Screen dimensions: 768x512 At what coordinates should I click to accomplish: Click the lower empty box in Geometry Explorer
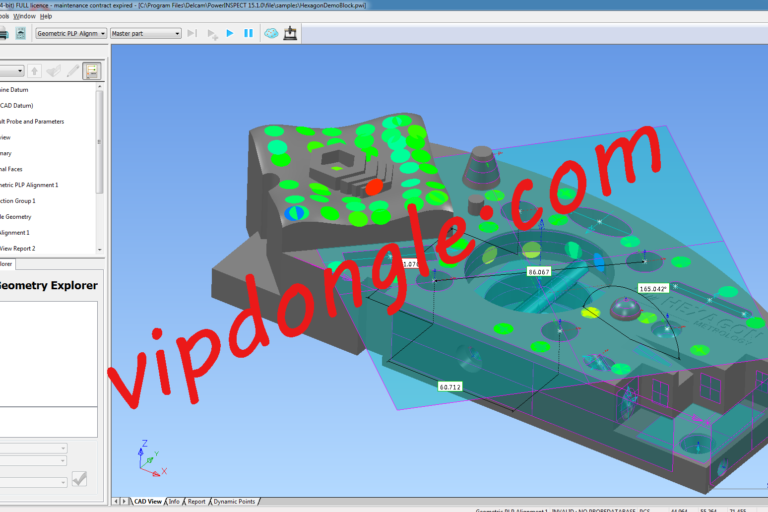click(x=48, y=422)
